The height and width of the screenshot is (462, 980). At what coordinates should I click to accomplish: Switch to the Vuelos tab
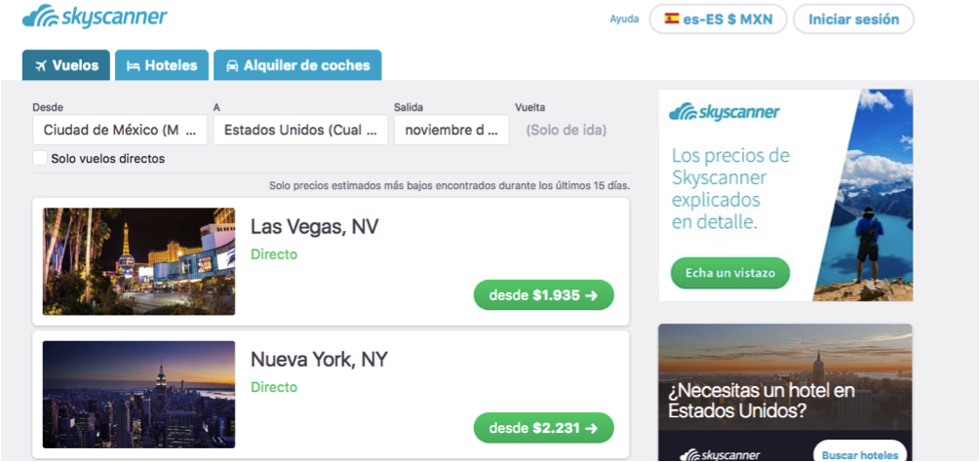click(66, 65)
